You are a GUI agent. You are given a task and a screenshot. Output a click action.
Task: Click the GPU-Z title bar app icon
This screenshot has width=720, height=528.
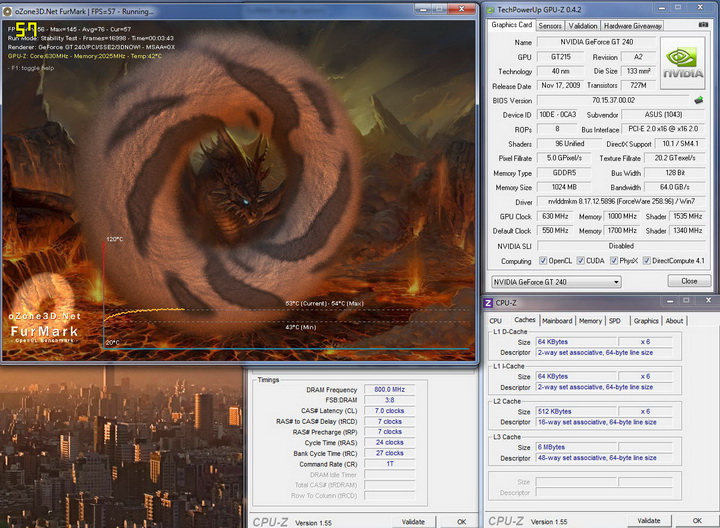point(491,10)
